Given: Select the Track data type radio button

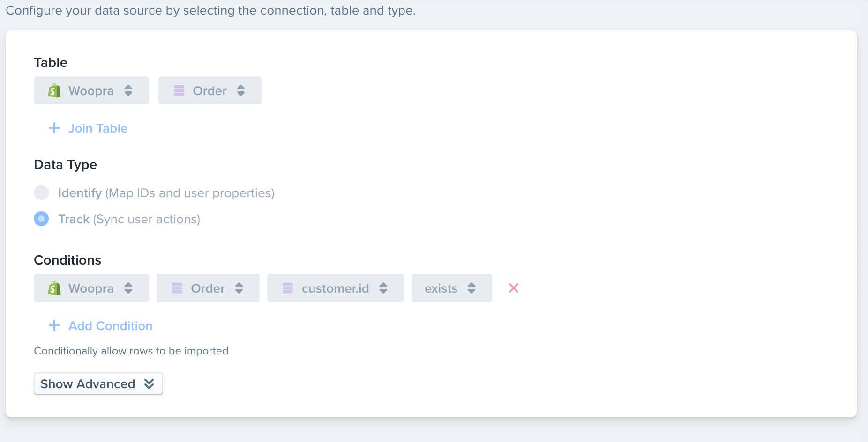Looking at the screenshot, I should (41, 219).
